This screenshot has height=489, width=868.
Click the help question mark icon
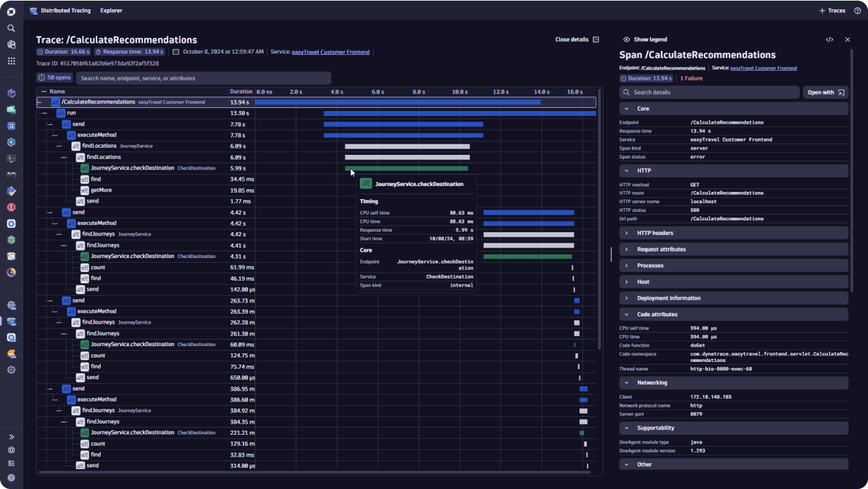857,11
